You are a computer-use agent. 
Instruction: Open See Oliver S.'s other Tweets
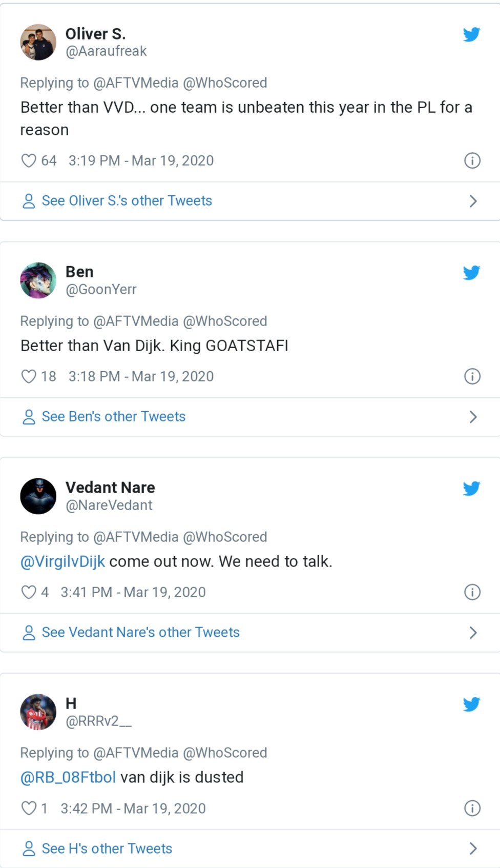click(127, 200)
